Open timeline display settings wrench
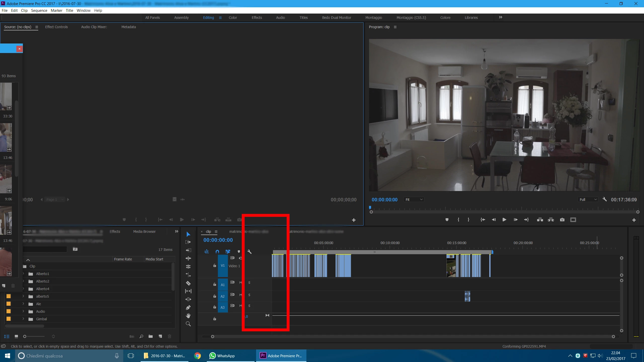 click(249, 252)
